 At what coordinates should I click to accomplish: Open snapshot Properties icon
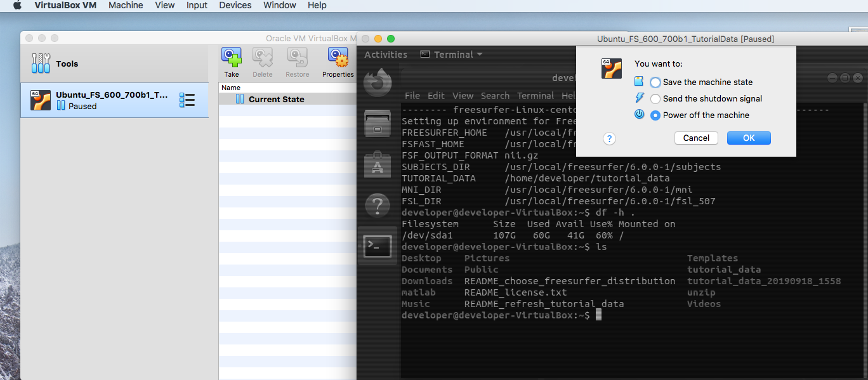click(x=338, y=58)
